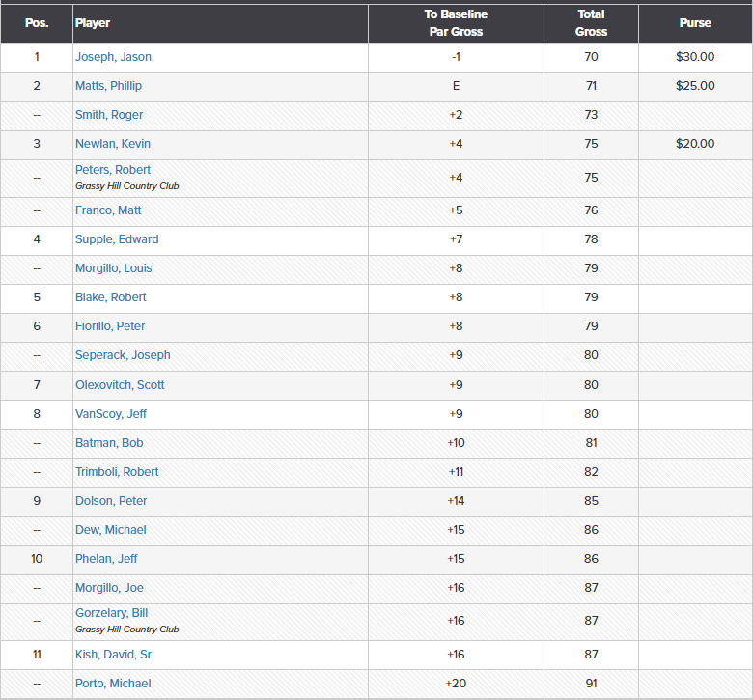Select Porto, Michael player link
Viewport: 753px width, 700px height.
pos(113,684)
